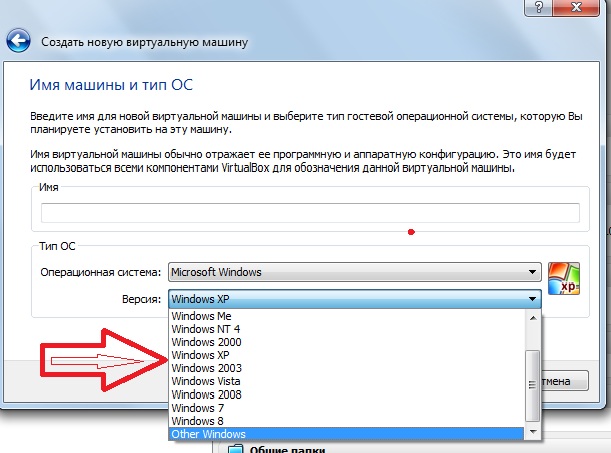611x453 pixels.
Task: Select the highlighted Other Windows entry
Action: click(208, 433)
